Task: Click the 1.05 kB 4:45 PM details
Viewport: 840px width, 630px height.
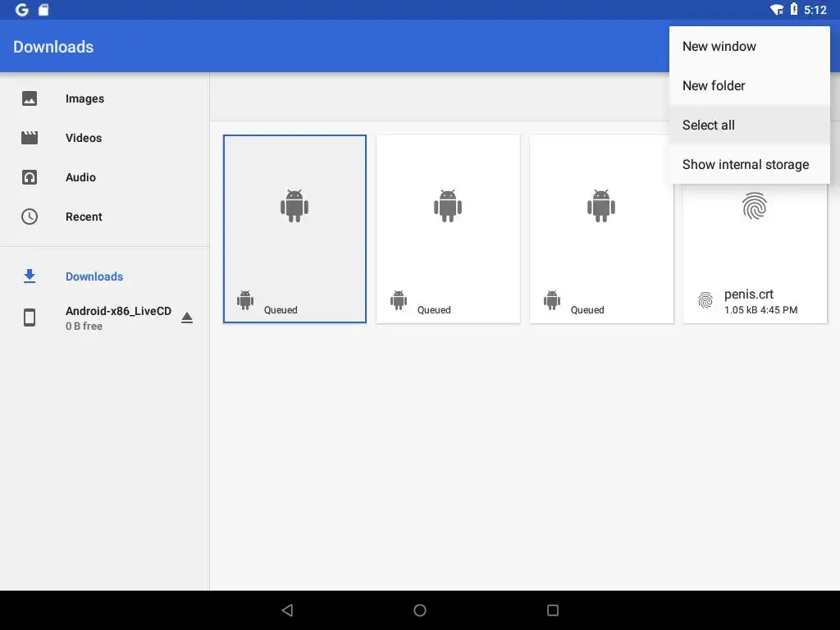Action: pos(760,309)
